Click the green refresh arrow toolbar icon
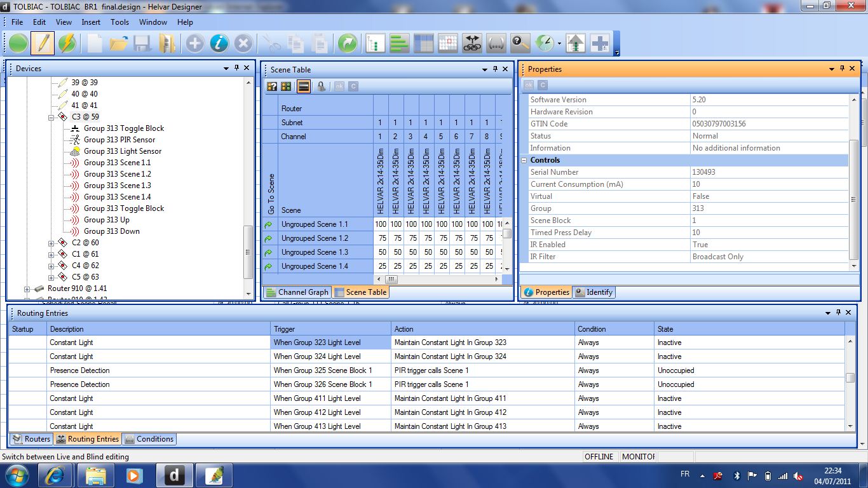This screenshot has height=488, width=868. 348,43
